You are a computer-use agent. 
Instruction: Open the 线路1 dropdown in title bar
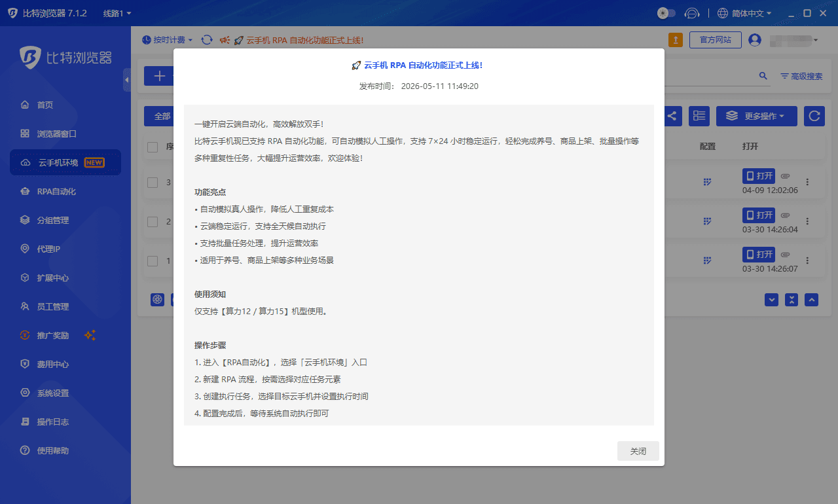[117, 13]
